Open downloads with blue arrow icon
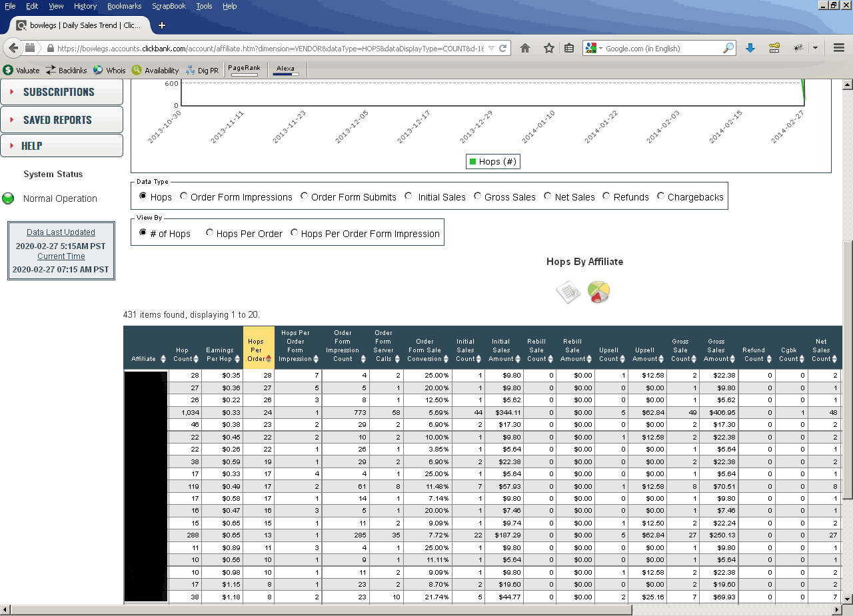The width and height of the screenshot is (853, 616). click(x=750, y=48)
